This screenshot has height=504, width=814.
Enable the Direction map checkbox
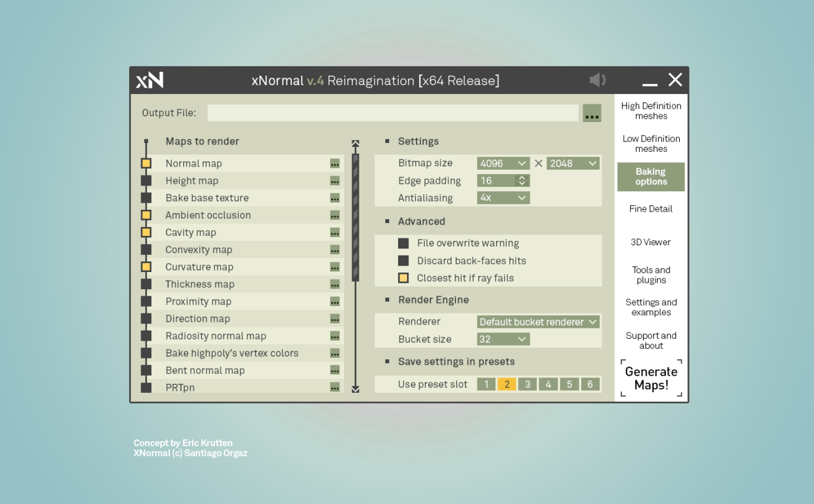146,318
